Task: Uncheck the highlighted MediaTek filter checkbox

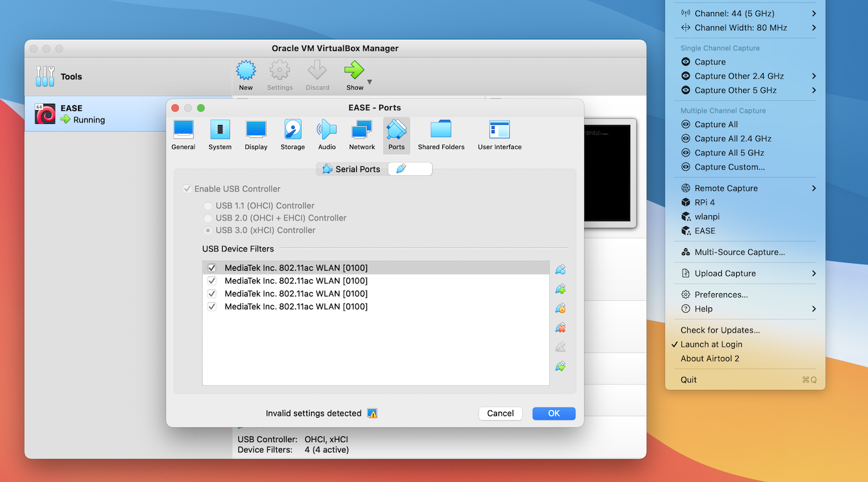Action: pos(212,268)
